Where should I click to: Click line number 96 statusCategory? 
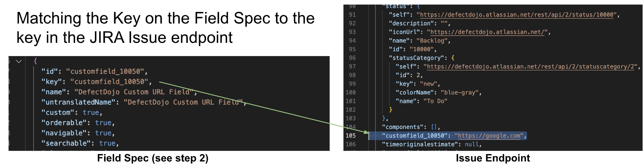point(352,58)
